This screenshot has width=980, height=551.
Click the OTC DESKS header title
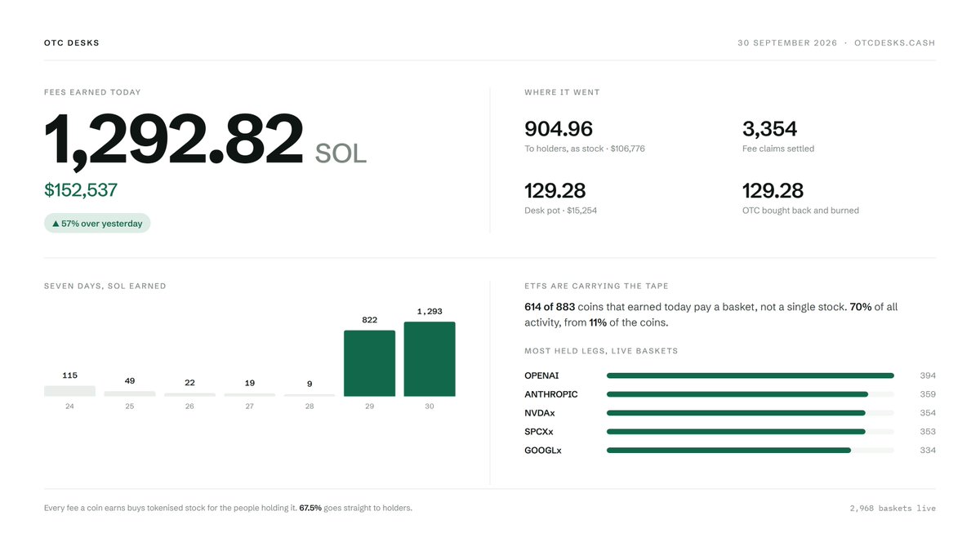pyautogui.click(x=72, y=42)
